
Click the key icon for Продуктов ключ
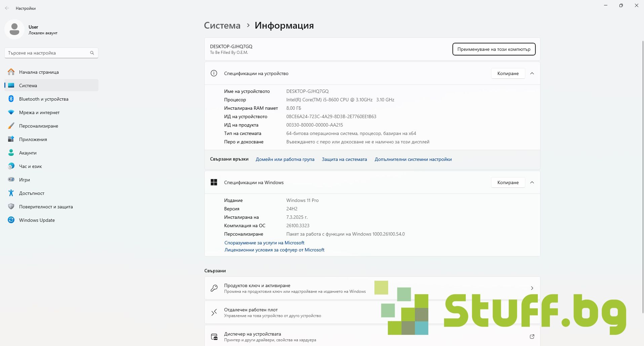point(214,288)
